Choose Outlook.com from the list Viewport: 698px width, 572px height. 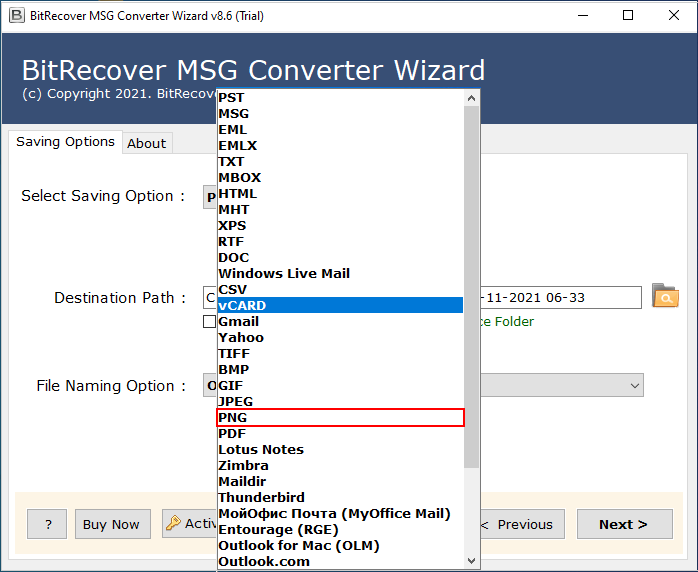340,561
